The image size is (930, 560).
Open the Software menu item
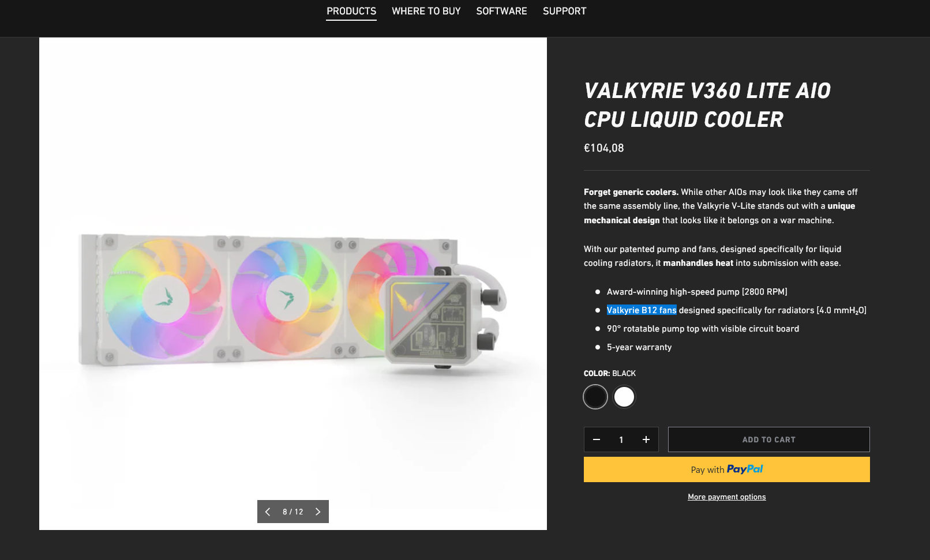501,11
